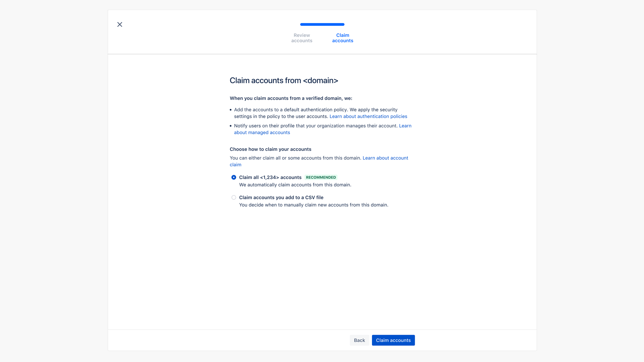644x362 pixels.
Task: Click the green RECOMMENDED badge
Action: click(321, 177)
